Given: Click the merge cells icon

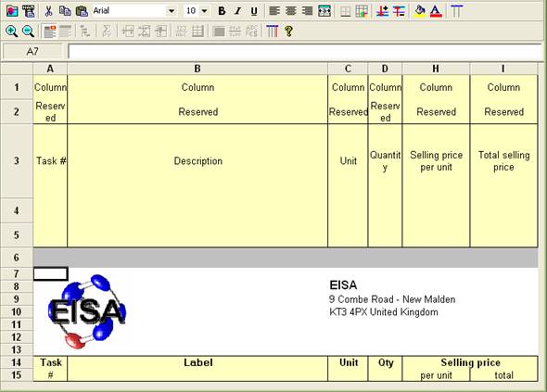Looking at the screenshot, I should click(x=324, y=11).
